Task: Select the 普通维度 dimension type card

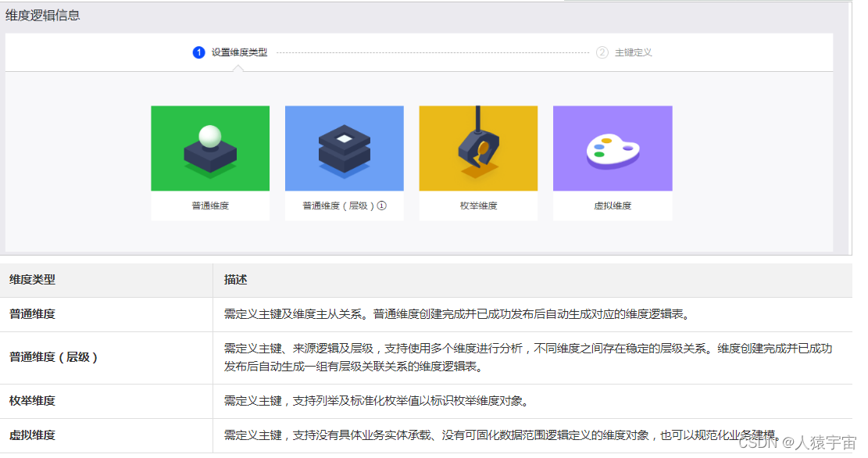Action: pyautogui.click(x=210, y=162)
